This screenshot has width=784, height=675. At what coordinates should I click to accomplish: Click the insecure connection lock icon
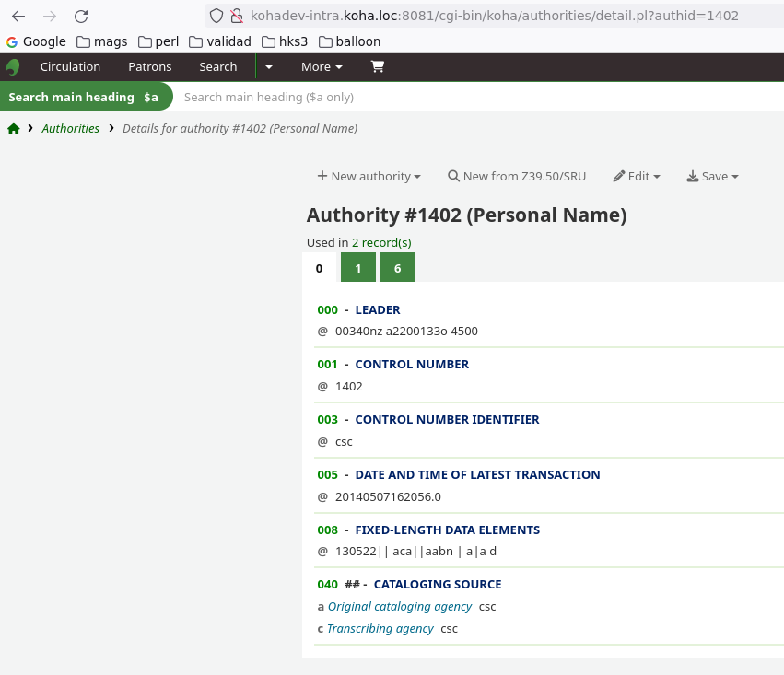(236, 16)
